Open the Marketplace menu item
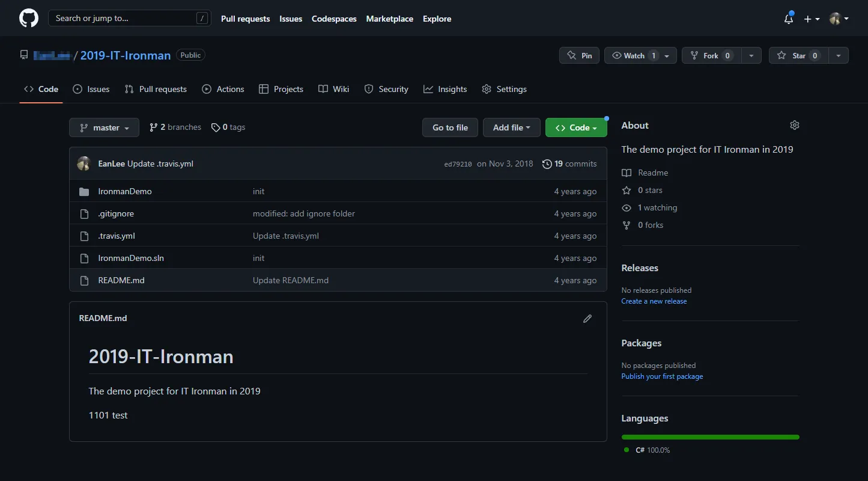868x481 pixels. (389, 19)
